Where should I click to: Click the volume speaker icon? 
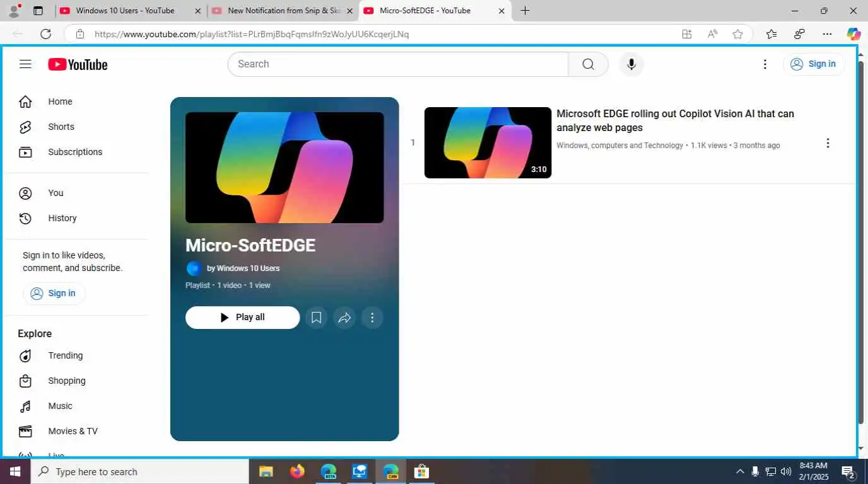(786, 471)
